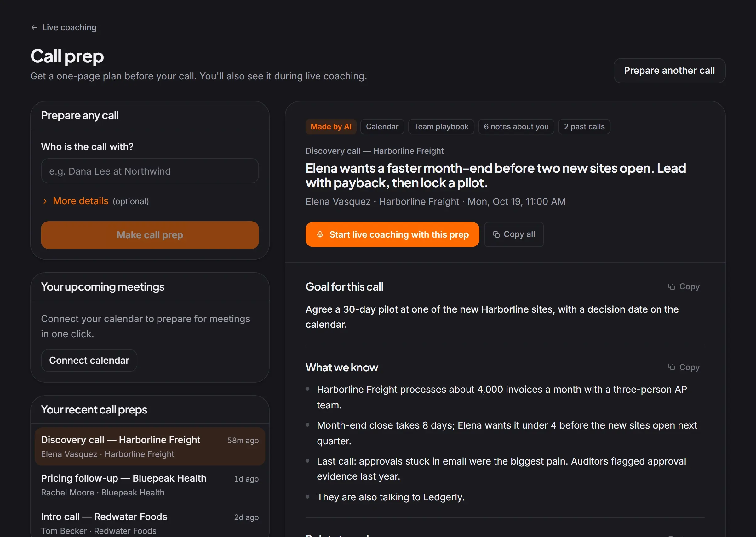
Task: Click the '1d ago' timestamp
Action: click(x=246, y=479)
